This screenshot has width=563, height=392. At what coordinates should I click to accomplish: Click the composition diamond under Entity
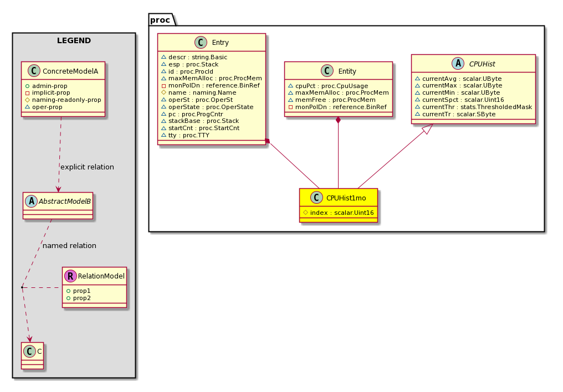(x=338, y=121)
